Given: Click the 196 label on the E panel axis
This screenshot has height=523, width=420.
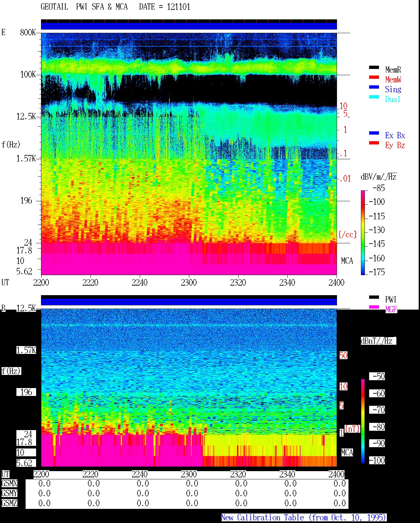Looking at the screenshot, I should [x=26, y=201].
